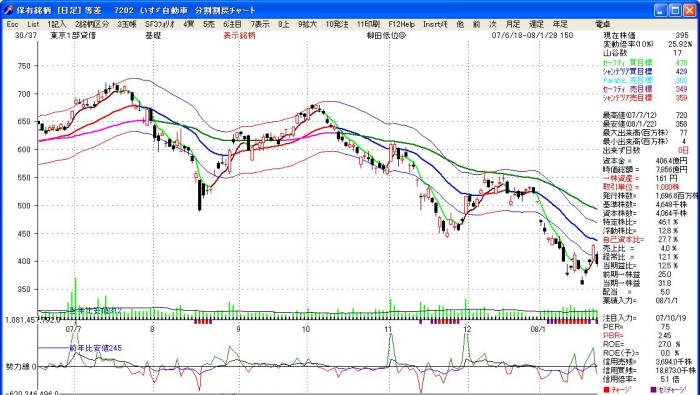Open the 7表示 display menu
This screenshot has width=700, height=395.
(x=260, y=25)
